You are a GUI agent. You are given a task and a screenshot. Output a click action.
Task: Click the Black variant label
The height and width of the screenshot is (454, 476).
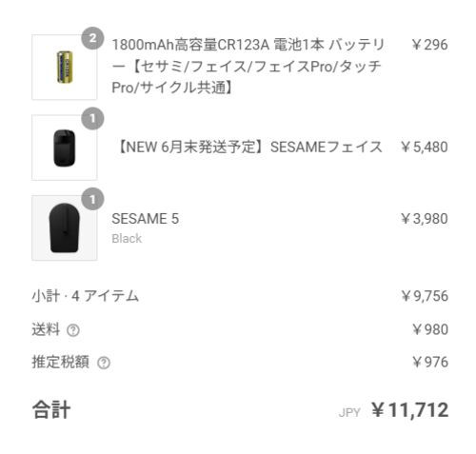[x=127, y=239]
